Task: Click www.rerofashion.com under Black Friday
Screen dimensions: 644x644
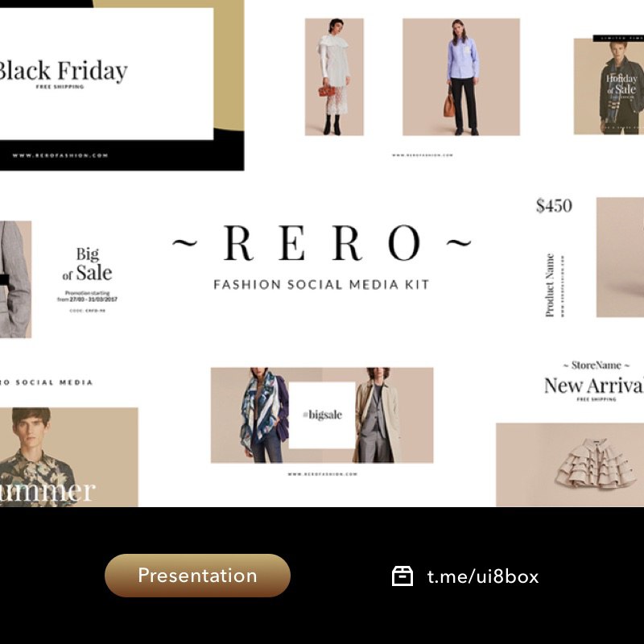Action: pyautogui.click(x=60, y=155)
